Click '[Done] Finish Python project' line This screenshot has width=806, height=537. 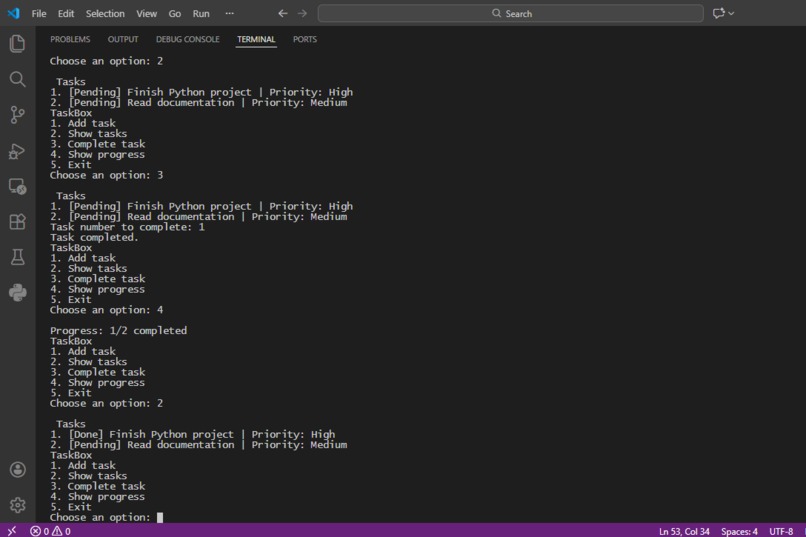coord(192,434)
